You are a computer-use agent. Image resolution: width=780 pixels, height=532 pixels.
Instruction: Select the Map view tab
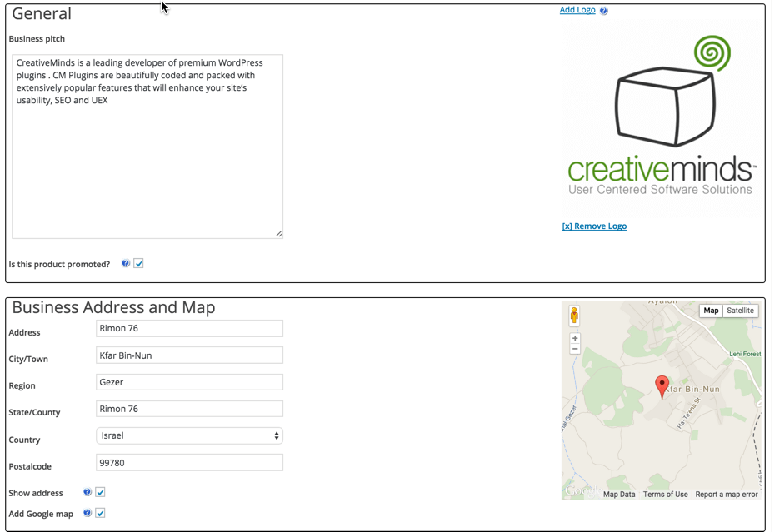point(711,311)
